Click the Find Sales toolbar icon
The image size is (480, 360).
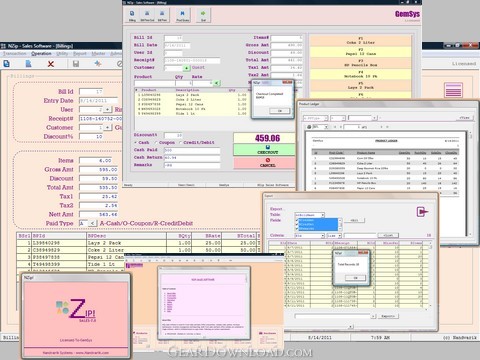coord(183,15)
